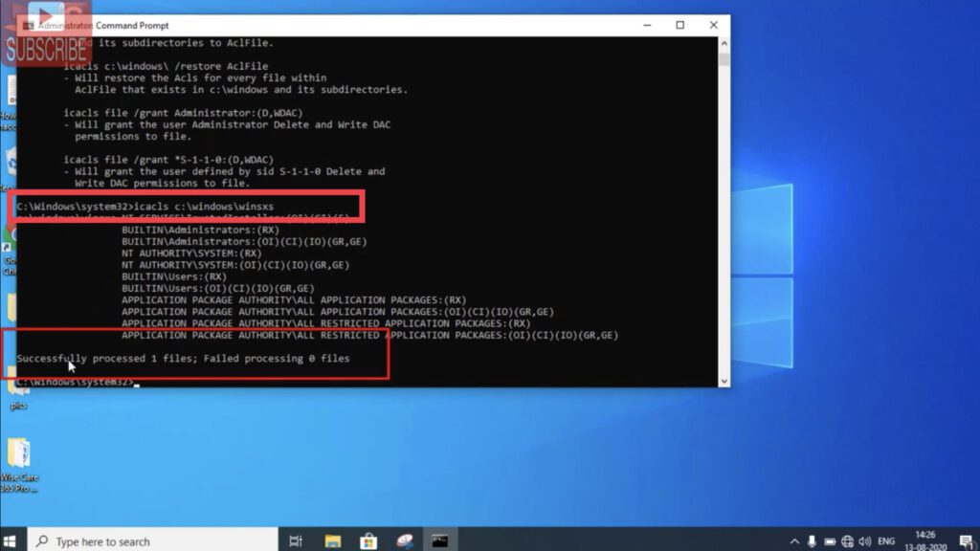Click 'Will grant the user defined by sid' line

tap(224, 172)
